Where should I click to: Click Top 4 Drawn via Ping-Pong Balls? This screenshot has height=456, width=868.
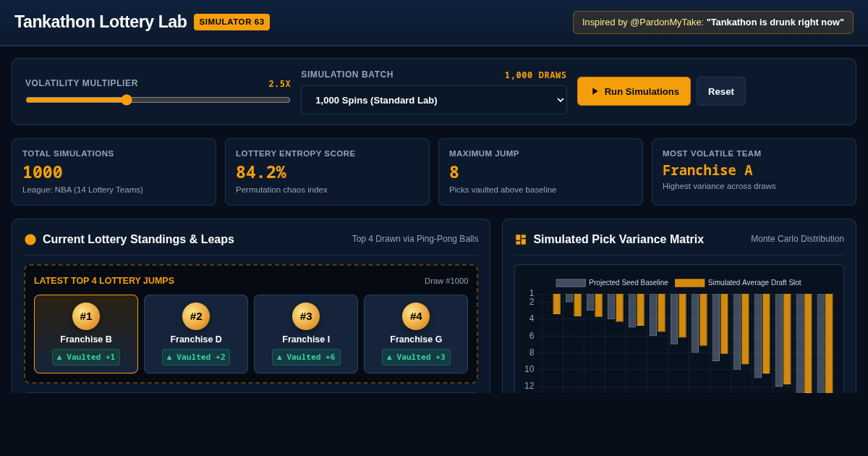415,239
